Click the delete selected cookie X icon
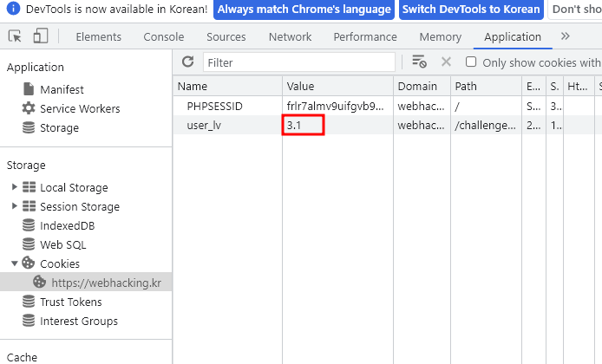This screenshot has height=364, width=602. 446,62
